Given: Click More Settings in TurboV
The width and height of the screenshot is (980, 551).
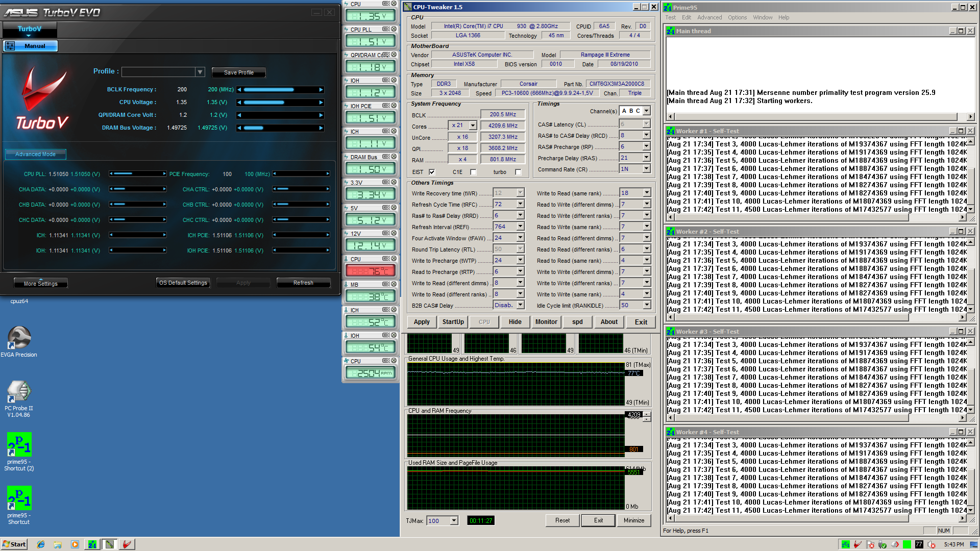Looking at the screenshot, I should point(41,283).
